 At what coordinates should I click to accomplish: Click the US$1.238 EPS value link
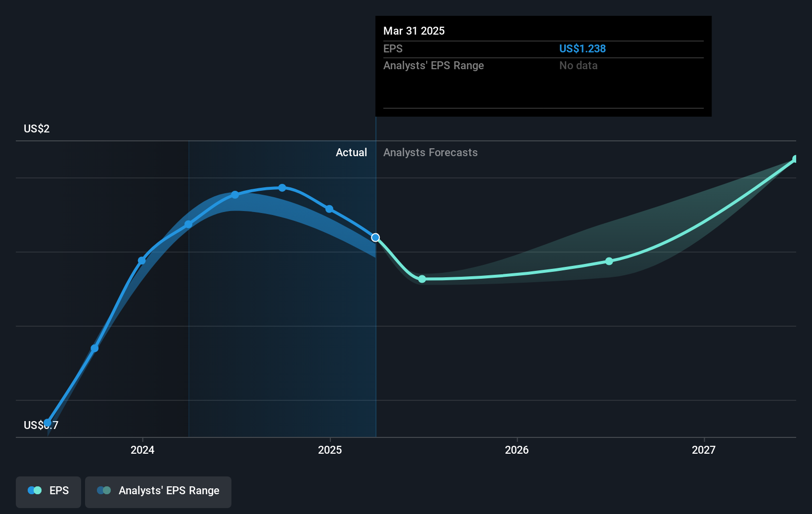pos(582,48)
